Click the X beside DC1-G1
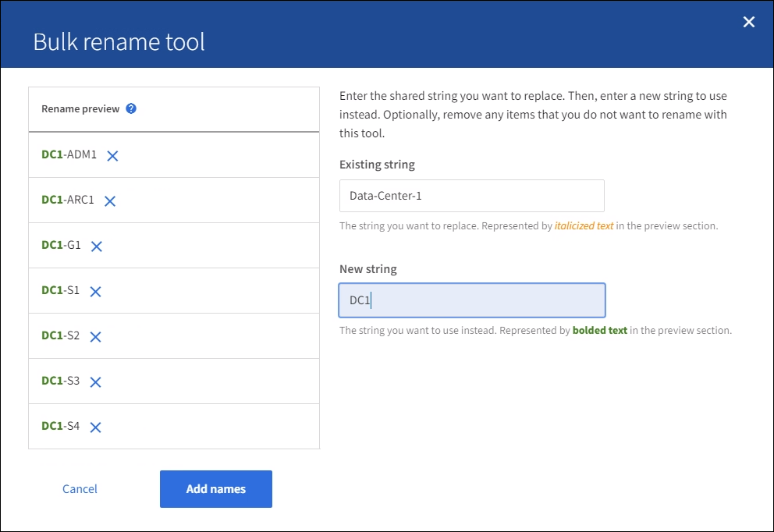774x532 pixels. coord(97,246)
